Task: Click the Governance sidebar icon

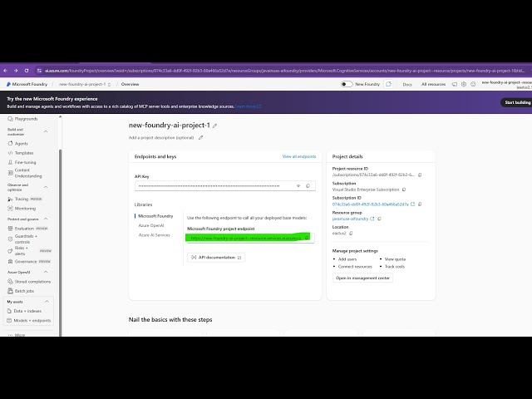Action: (x=10, y=262)
